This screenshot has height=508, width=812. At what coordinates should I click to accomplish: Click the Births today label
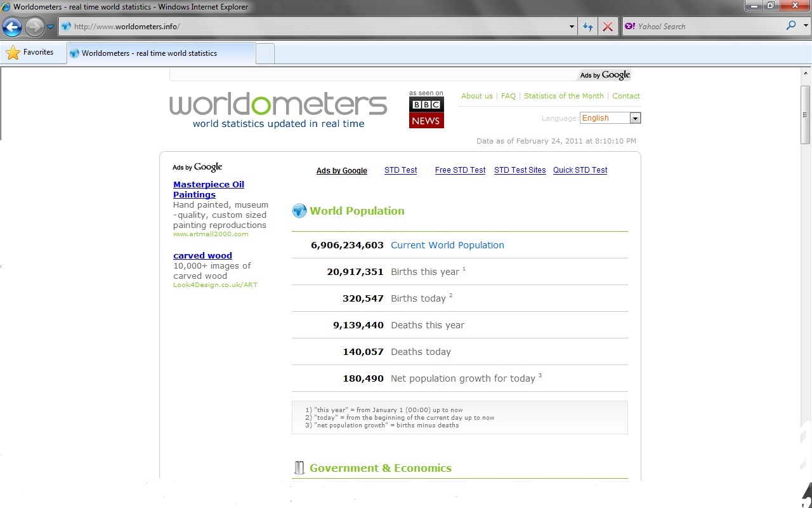point(418,298)
